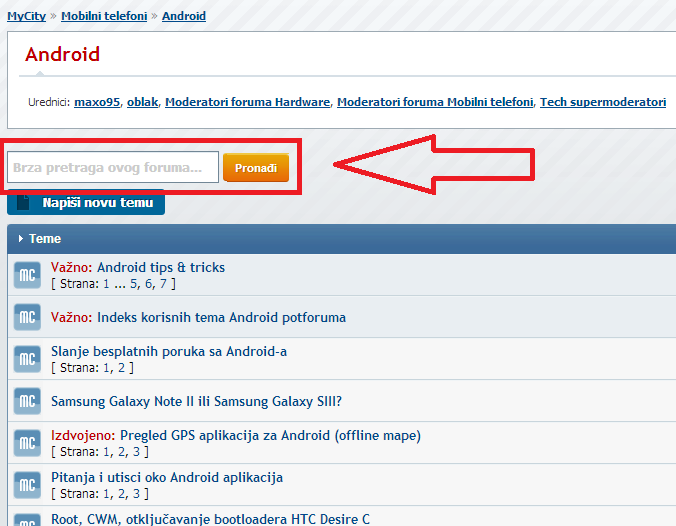
Task: Go to page 1 of Slanje besplatnih poruka
Action: 106,368
